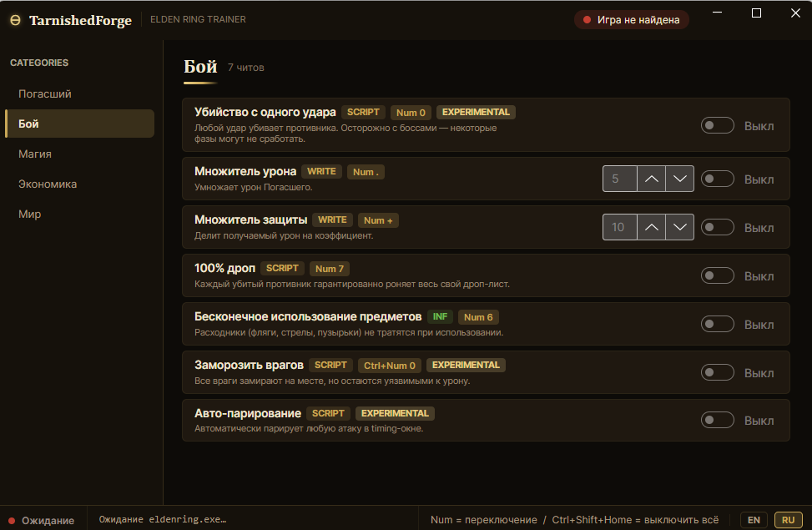Click EXPERIMENTAL tag on Авто-парирование
Image resolution: width=812 pixels, height=530 pixels.
pyautogui.click(x=395, y=413)
